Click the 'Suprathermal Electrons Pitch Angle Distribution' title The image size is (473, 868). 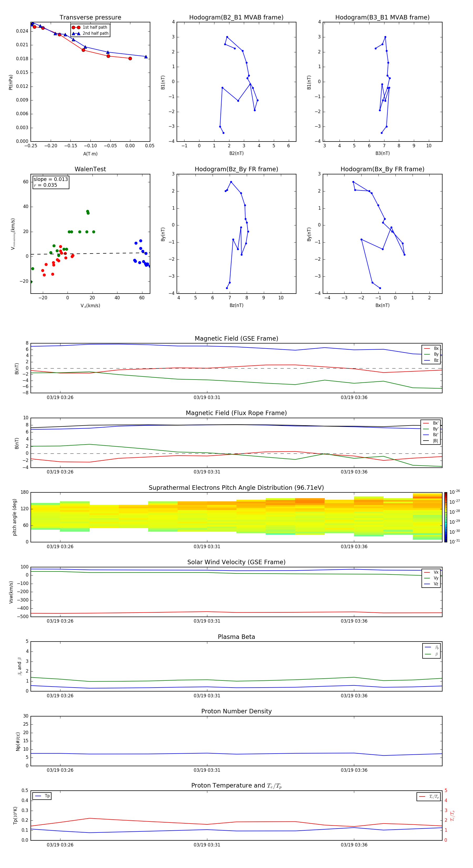click(x=236, y=488)
